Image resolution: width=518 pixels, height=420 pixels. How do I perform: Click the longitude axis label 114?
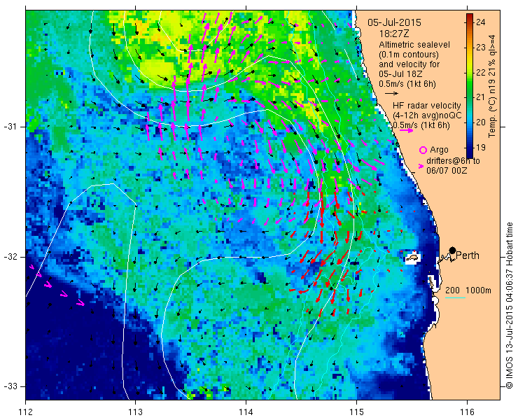(x=246, y=412)
